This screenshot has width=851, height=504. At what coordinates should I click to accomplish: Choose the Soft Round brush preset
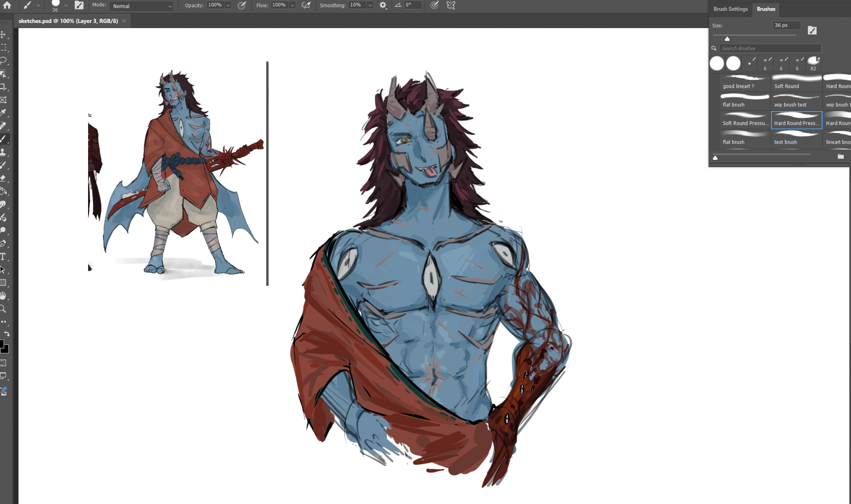pyautogui.click(x=796, y=83)
